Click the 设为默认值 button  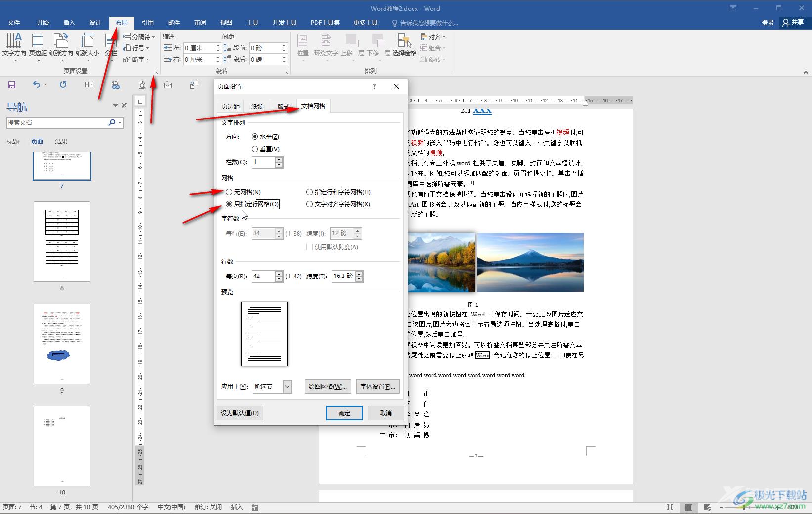coord(240,413)
